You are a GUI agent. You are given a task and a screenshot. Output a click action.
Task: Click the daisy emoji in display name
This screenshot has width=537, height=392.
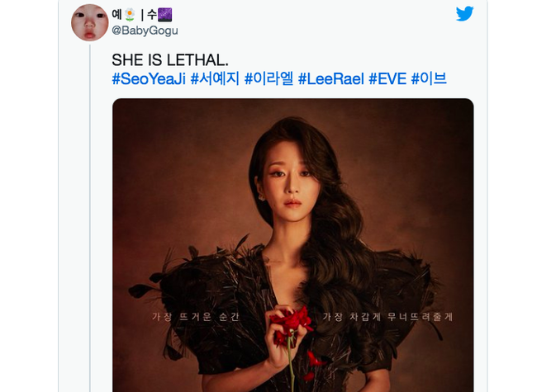(130, 15)
